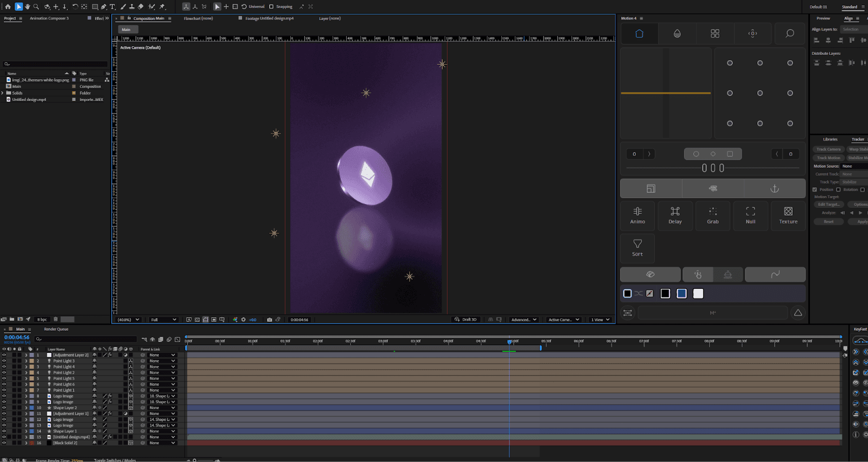The width and height of the screenshot is (868, 462).
Task: Click the Motion 4 Texture button
Action: pyautogui.click(x=788, y=215)
